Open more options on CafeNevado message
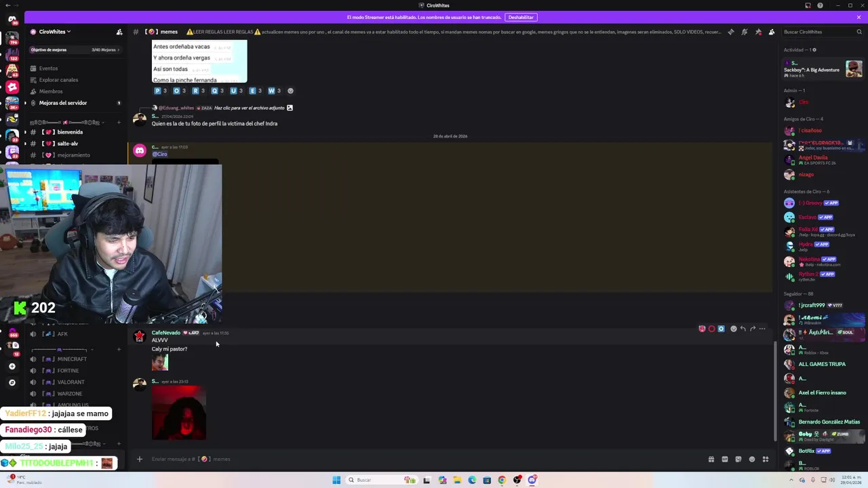The image size is (868, 488). click(762, 329)
